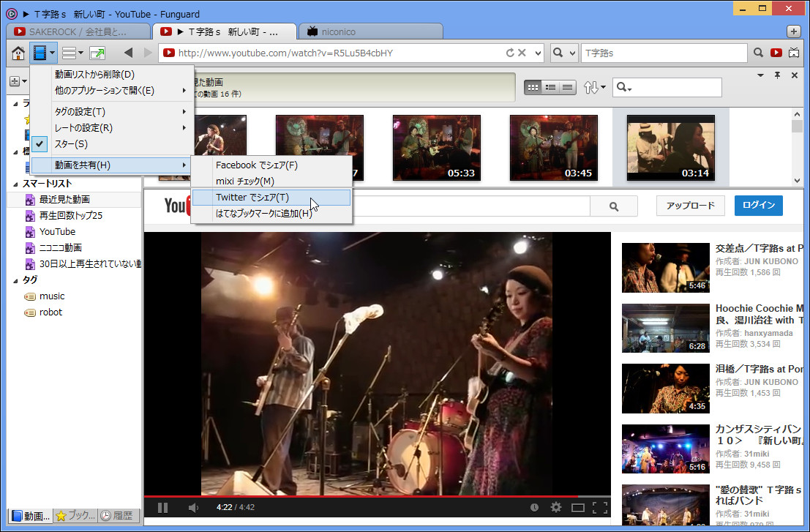Go to the home page icon
Screen dimensions: 810x532
tap(18, 53)
